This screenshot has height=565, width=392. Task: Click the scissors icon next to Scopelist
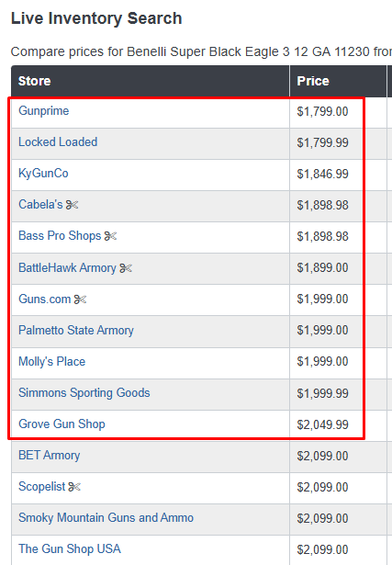[x=74, y=487]
